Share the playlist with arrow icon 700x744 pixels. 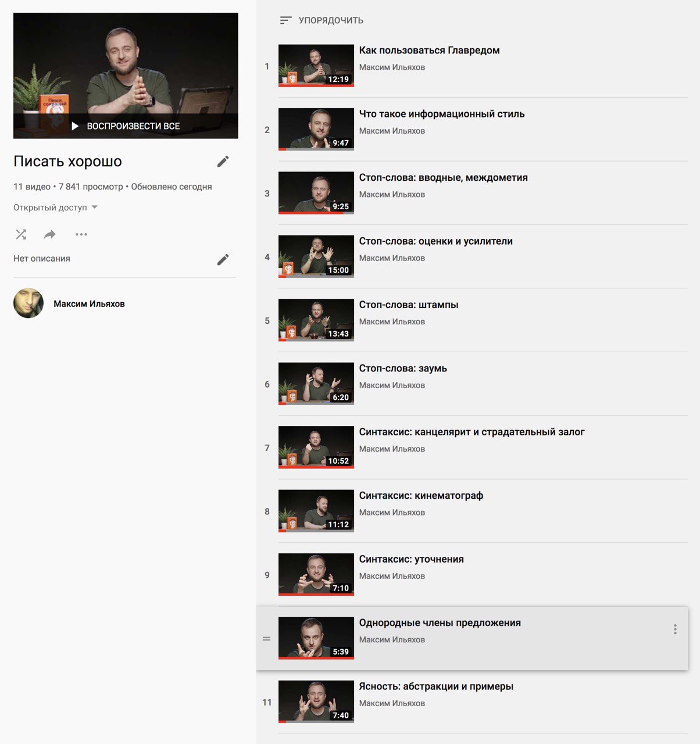pos(50,234)
